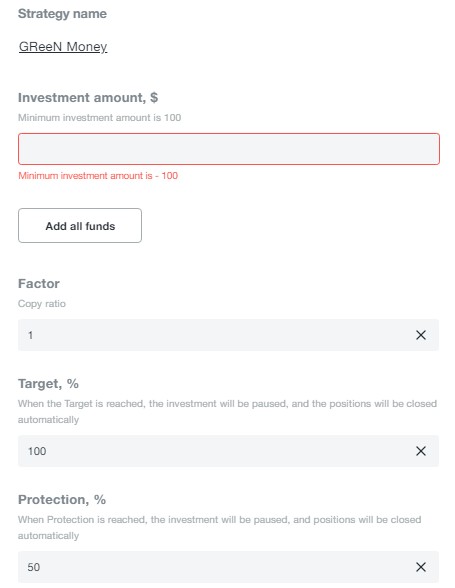The width and height of the screenshot is (455, 588).
Task: Clear the Factor copy ratio value
Action: (420, 335)
